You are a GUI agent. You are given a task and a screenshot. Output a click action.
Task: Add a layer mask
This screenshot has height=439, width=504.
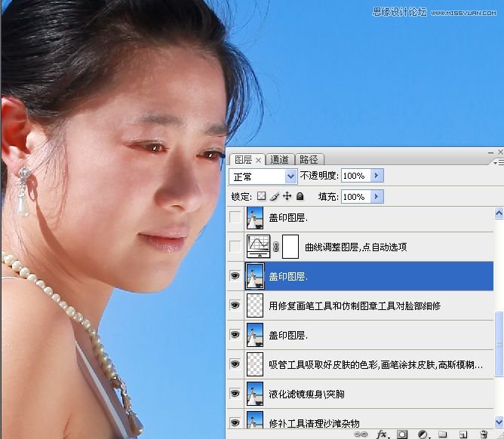(x=402, y=434)
